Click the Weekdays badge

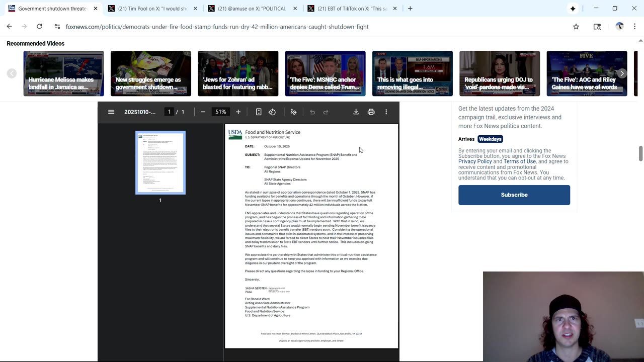point(490,139)
